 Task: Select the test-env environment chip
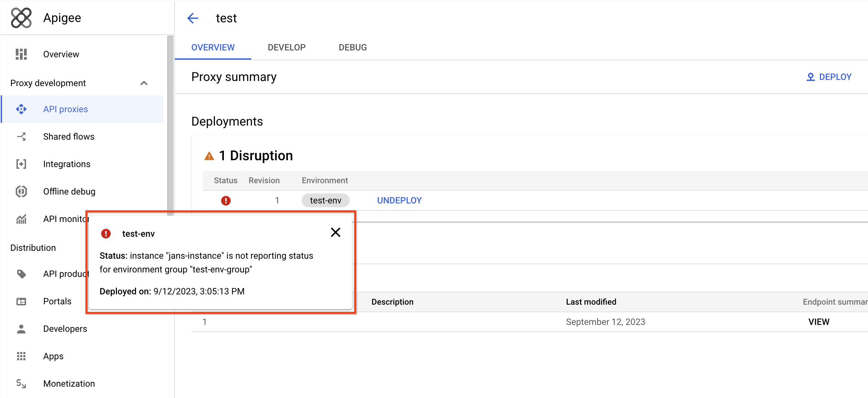[325, 200]
